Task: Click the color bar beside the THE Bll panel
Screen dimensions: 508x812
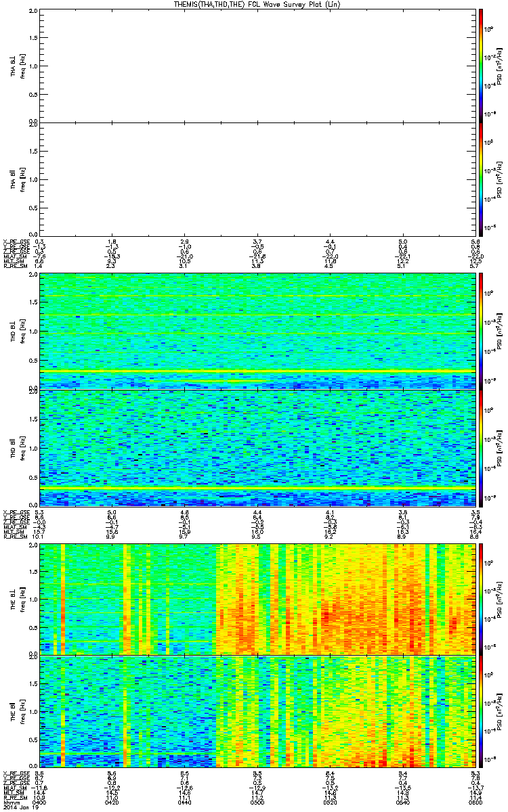Action: point(481,710)
